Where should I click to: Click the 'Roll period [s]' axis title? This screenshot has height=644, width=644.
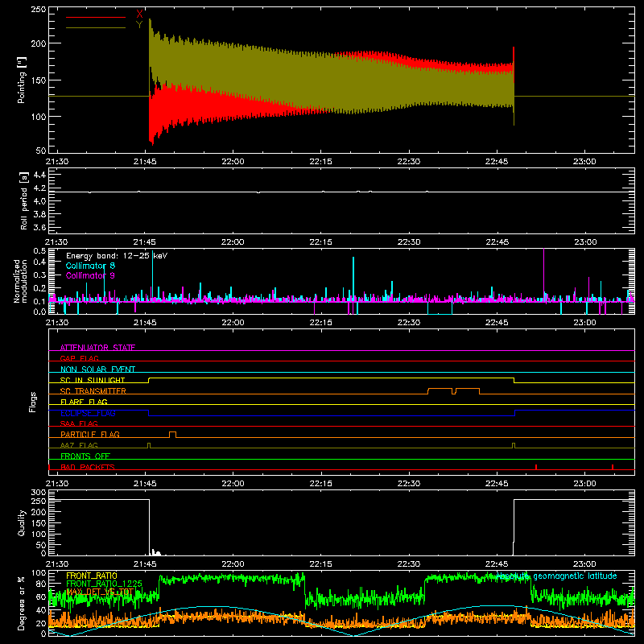(x=24, y=200)
